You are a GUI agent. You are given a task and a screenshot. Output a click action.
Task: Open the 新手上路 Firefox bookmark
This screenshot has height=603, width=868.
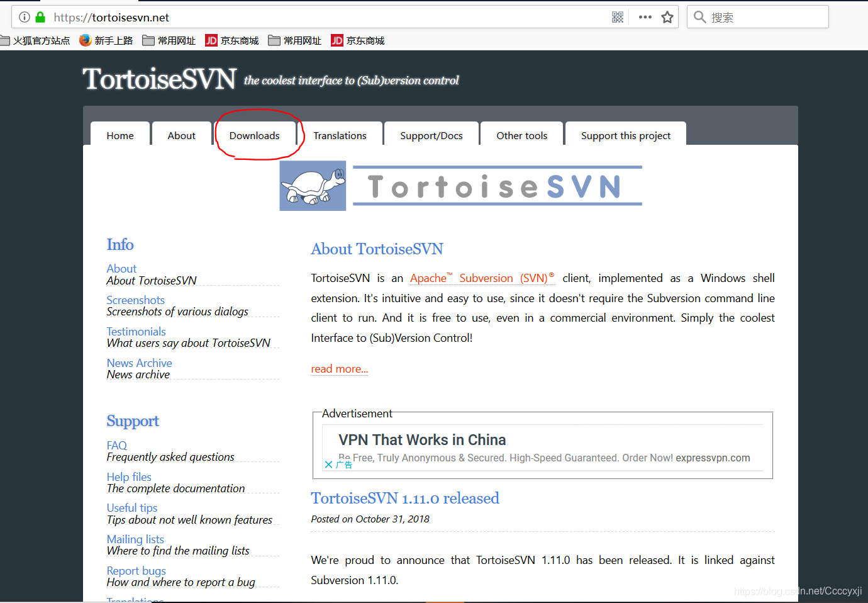coord(106,40)
